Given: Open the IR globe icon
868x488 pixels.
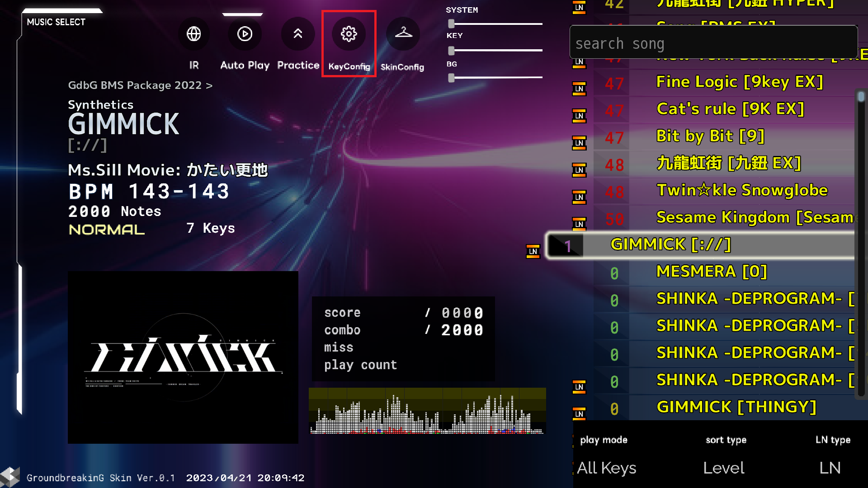Looking at the screenshot, I should pyautogui.click(x=193, y=34).
